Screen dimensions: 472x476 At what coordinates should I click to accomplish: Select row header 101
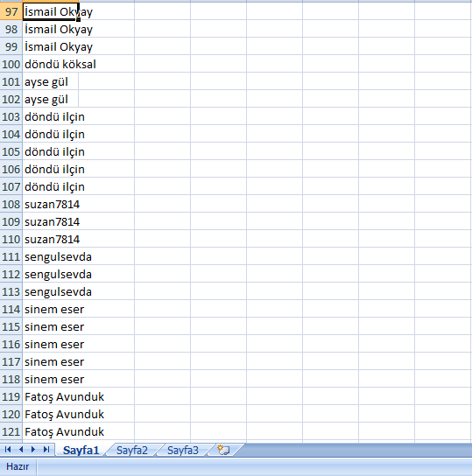[x=11, y=81]
